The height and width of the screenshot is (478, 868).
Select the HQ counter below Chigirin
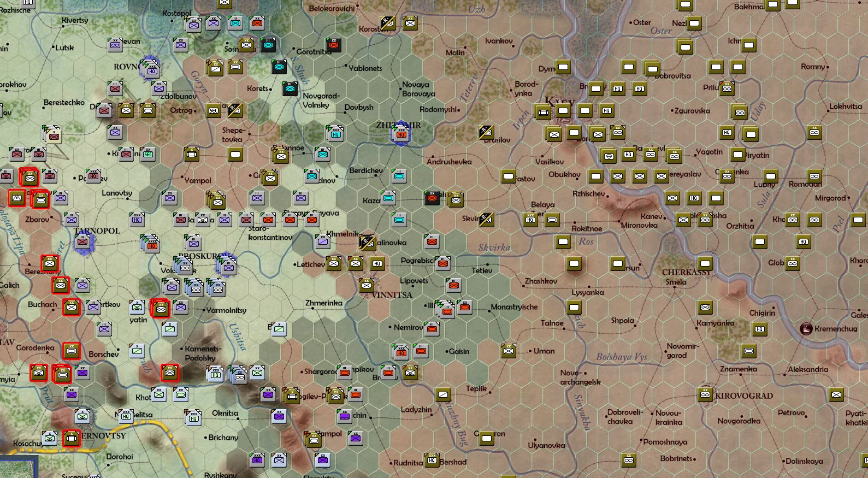[760, 329]
